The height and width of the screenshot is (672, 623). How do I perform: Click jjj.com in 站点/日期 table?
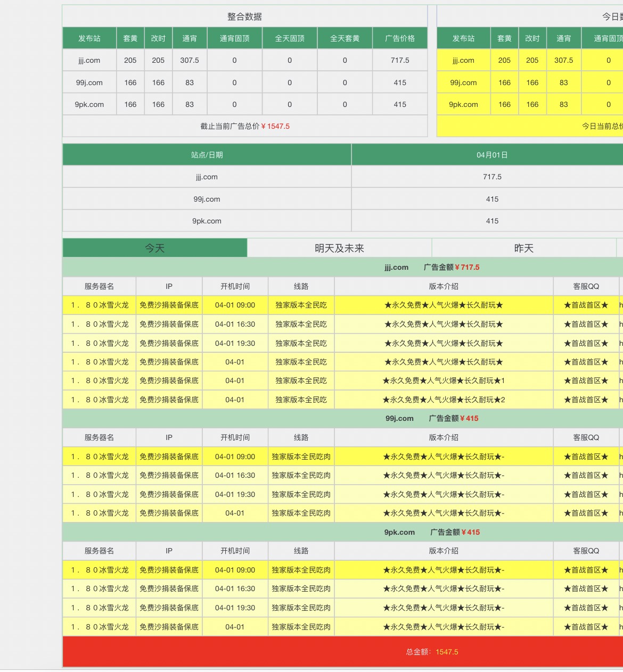pyautogui.click(x=207, y=177)
